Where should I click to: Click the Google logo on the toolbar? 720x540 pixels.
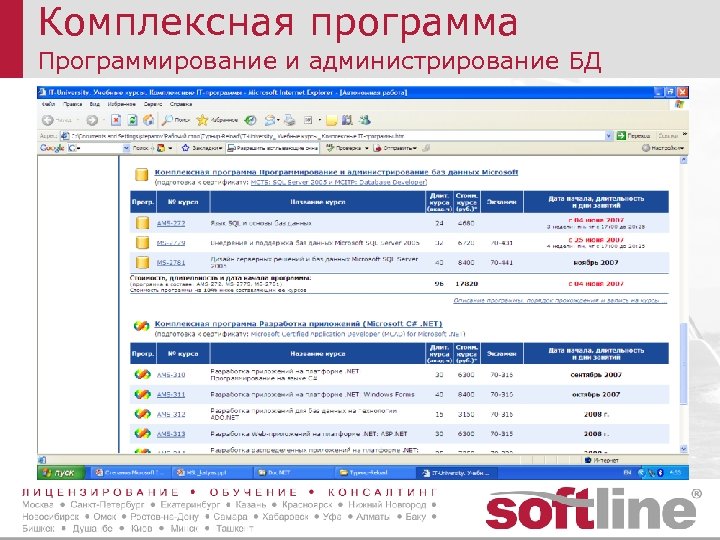click(52, 148)
